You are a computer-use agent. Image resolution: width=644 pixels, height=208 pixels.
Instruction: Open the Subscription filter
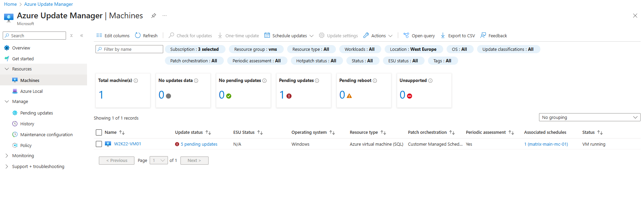195,49
